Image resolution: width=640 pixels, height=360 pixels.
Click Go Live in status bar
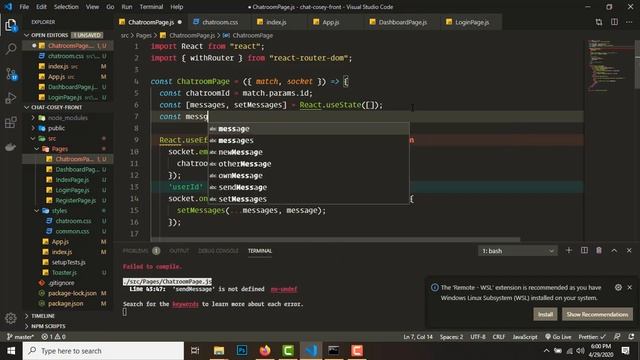(x=558, y=337)
